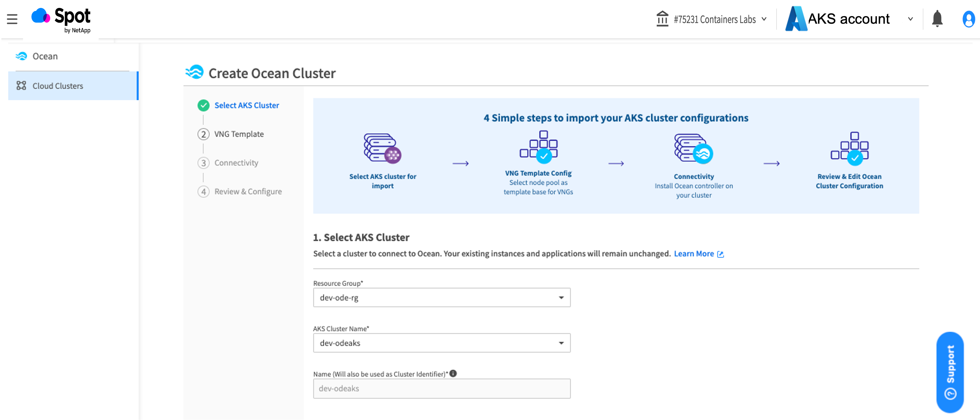This screenshot has height=420, width=980.
Task: Expand the AKS account dropdown
Action: tap(849, 19)
